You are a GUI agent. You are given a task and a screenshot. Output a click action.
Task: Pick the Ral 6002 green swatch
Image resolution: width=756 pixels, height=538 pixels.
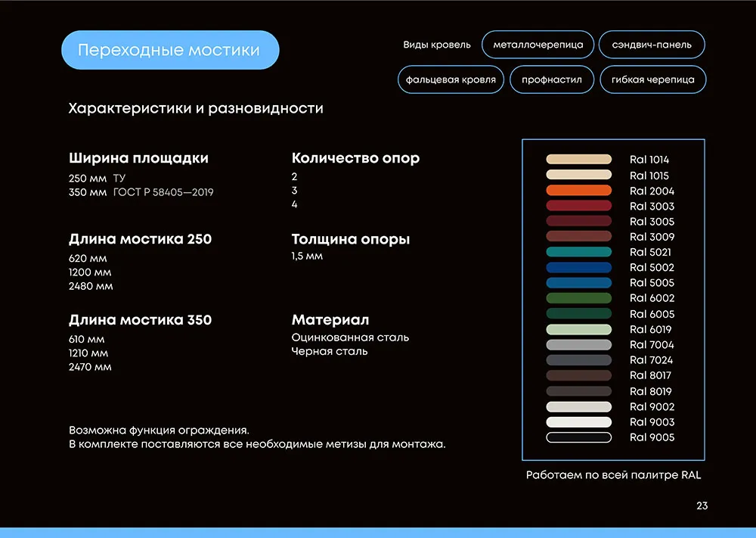[578, 298]
